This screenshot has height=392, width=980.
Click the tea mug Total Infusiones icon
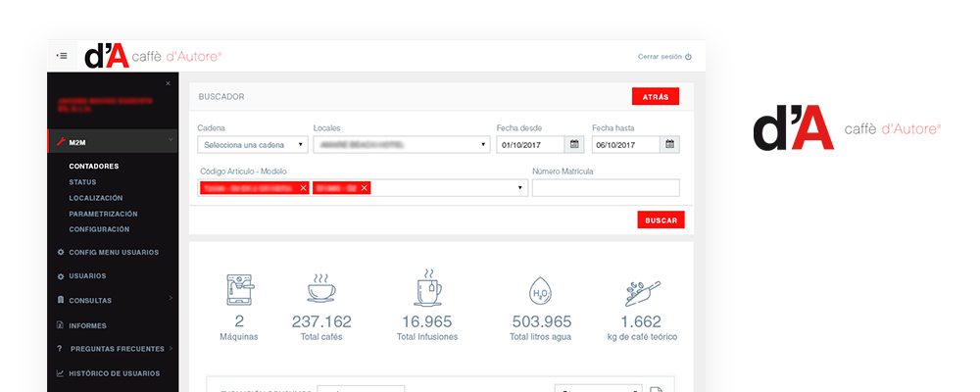pyautogui.click(x=427, y=289)
